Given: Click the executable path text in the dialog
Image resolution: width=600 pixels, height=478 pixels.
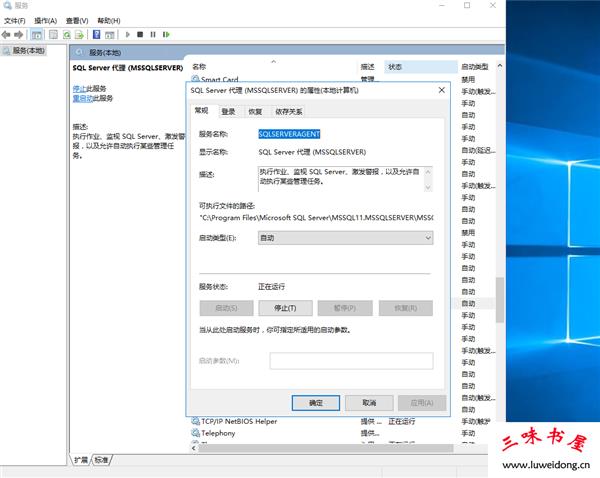Looking at the screenshot, I should (316, 218).
